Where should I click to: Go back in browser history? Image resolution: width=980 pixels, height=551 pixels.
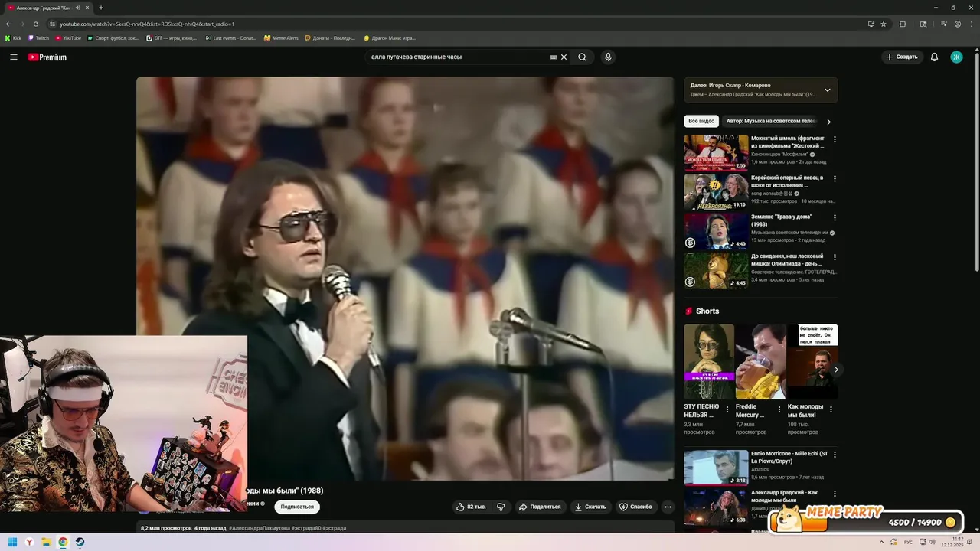8,24
